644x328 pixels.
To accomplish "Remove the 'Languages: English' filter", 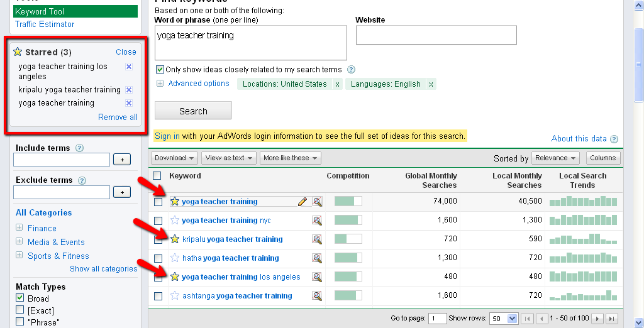I will pyautogui.click(x=431, y=84).
